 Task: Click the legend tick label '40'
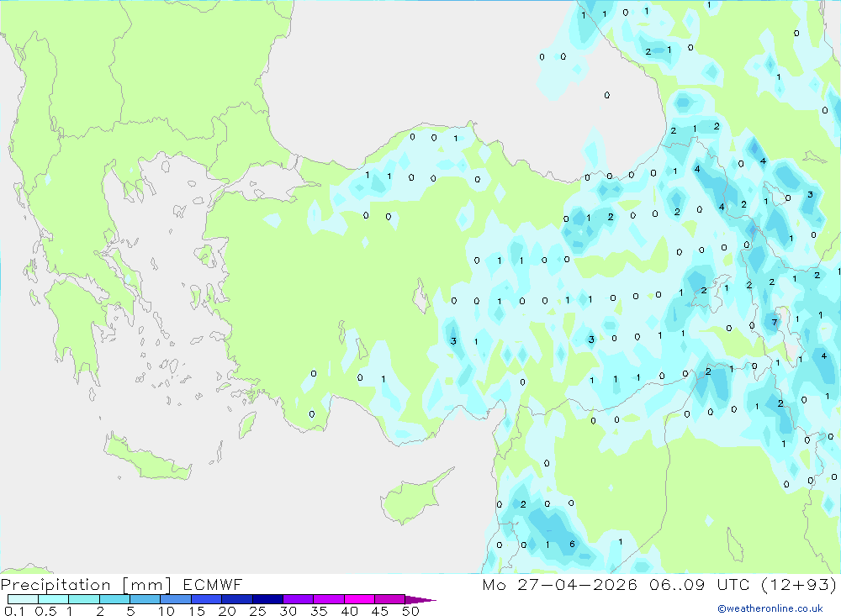coord(349,611)
